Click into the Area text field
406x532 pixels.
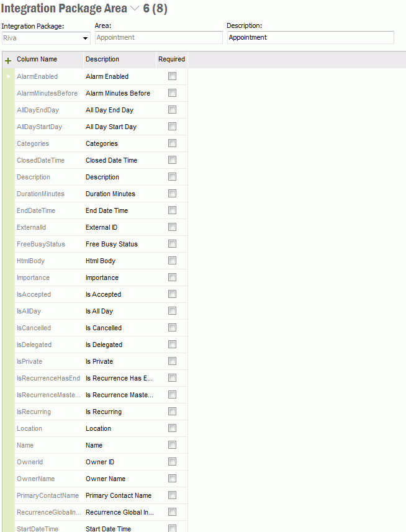pyautogui.click(x=158, y=38)
